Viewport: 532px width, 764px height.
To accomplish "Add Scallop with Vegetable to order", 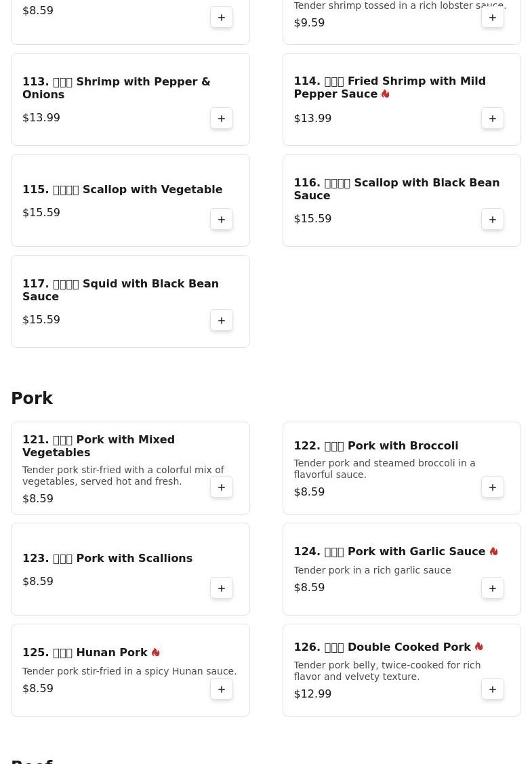I will 222,220.
